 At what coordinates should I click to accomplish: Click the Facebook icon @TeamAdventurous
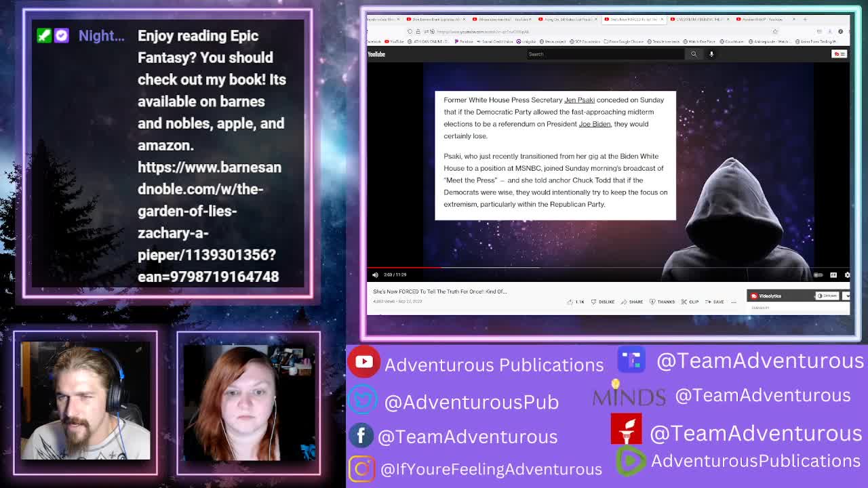(361, 435)
